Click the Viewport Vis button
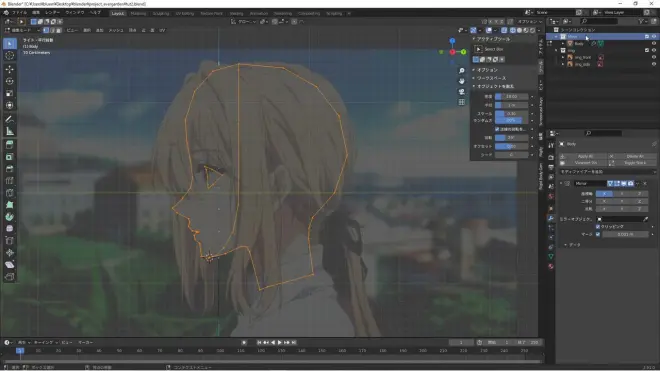Viewport: 660px width, 371px height. [585, 163]
